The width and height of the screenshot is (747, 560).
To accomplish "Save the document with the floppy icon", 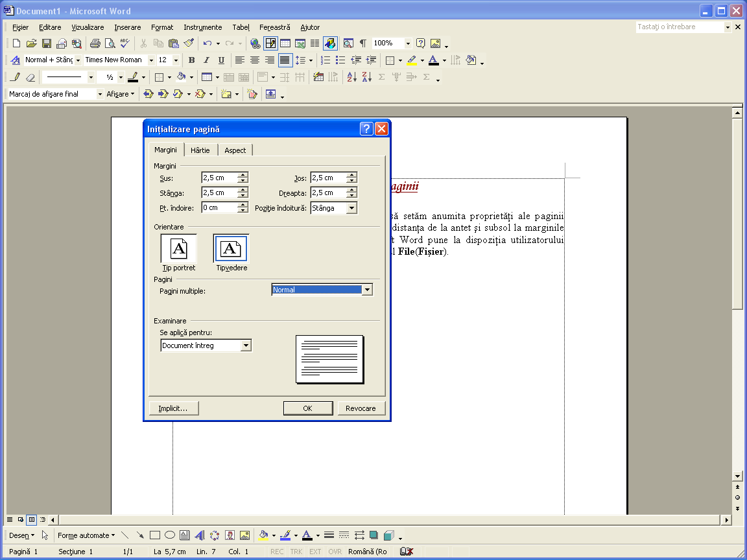I will 47,43.
